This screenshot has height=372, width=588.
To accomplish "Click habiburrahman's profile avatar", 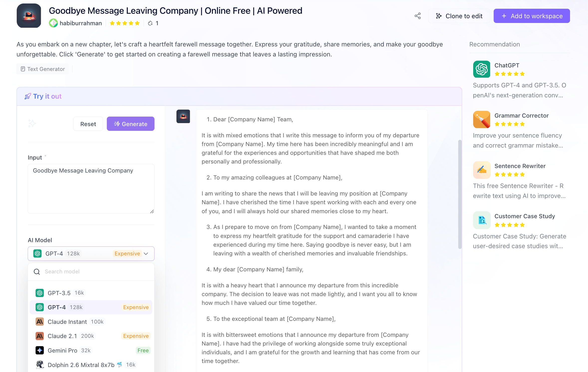I will pos(53,23).
